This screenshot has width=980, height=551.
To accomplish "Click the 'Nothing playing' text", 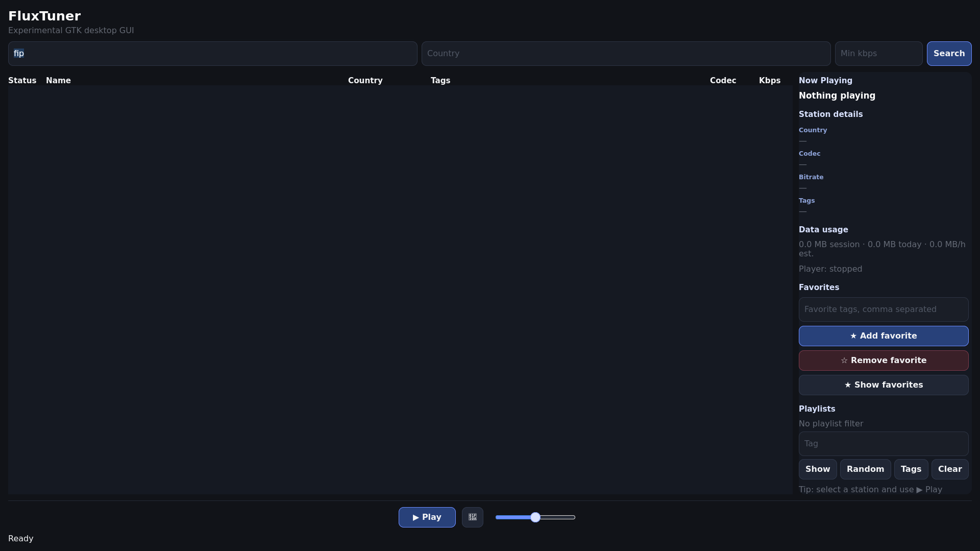I will (837, 95).
